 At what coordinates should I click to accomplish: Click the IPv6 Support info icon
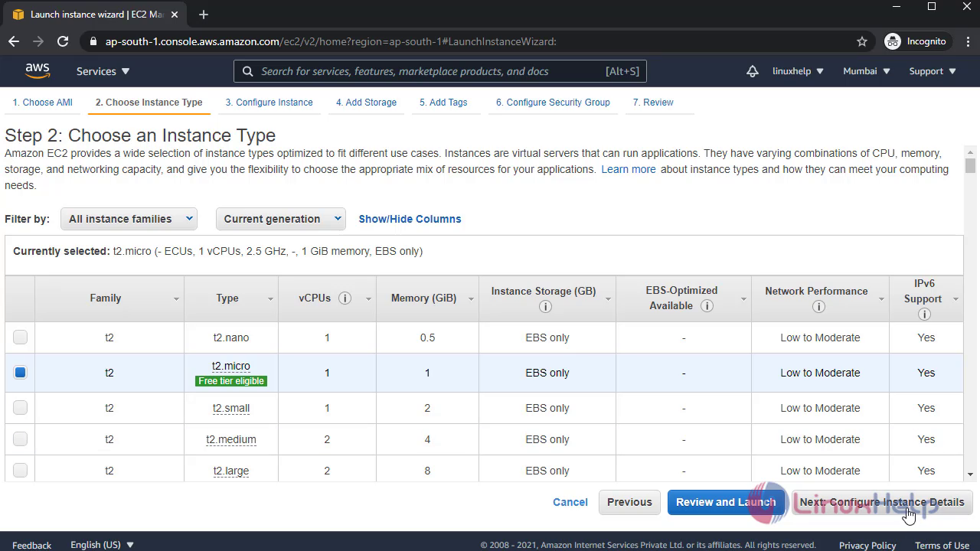tap(924, 314)
